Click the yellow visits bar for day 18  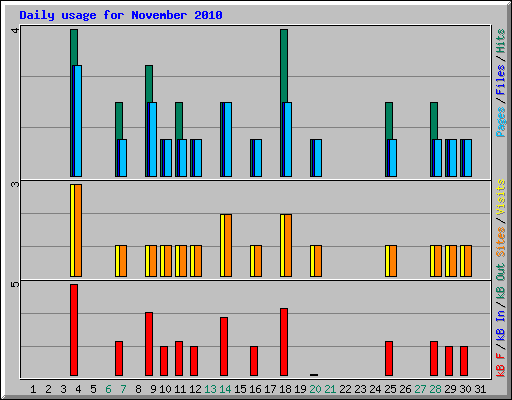tap(282, 245)
